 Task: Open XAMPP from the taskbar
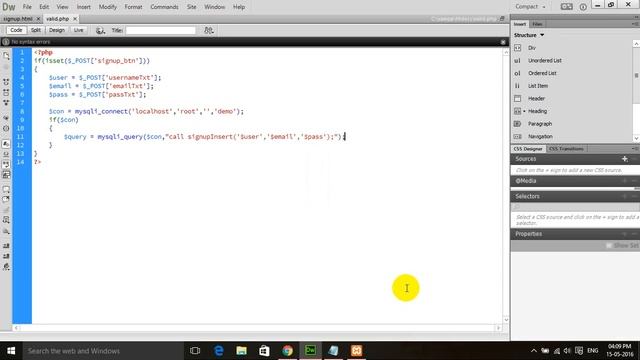[x=356, y=351]
